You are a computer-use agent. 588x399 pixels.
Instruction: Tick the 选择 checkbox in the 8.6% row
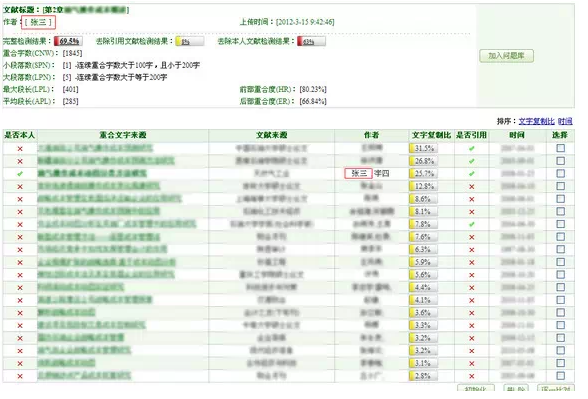(561, 199)
